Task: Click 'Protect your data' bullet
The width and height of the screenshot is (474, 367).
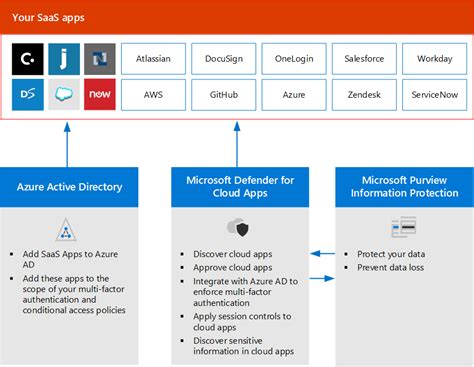Action: point(391,254)
